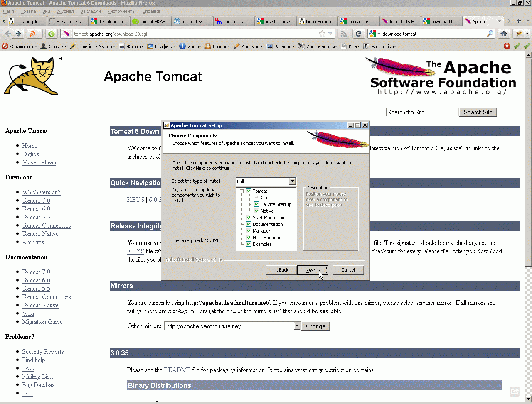Switch to the Tomcat HOW... tab
Image resolution: width=532 pixels, height=404 pixels.
tap(150, 21)
